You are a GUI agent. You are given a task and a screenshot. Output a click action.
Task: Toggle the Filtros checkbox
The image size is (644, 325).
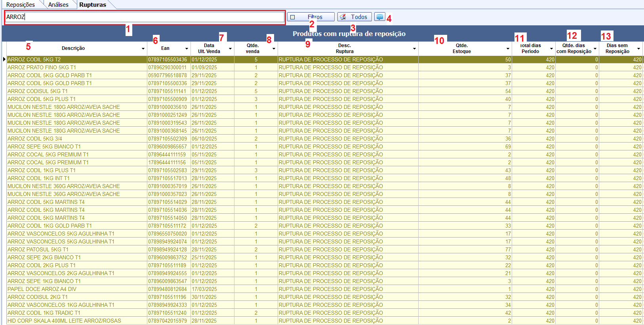[x=293, y=17]
